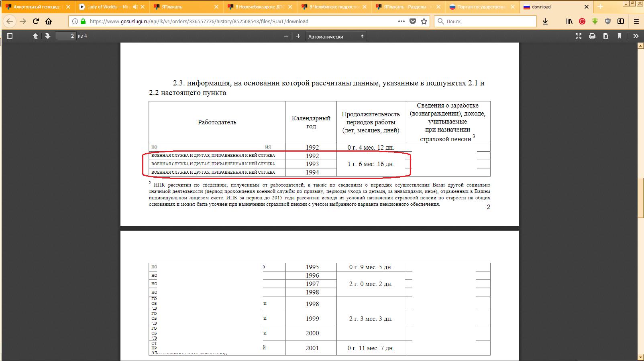644x361 pixels.
Task: Open the browser home page
Action: 49,21
